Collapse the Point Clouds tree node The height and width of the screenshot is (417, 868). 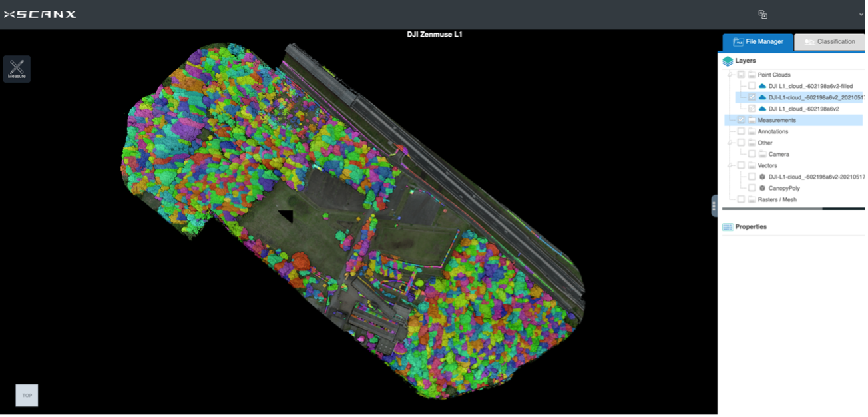point(730,75)
